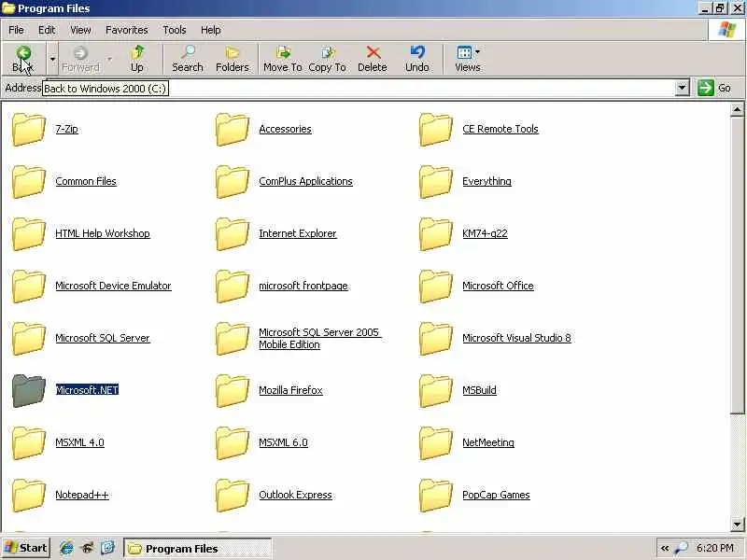Screen dimensions: 747x560
Task: Click the Microsoft SQL Server 2005 Mobile Edition link
Action: tap(319, 339)
